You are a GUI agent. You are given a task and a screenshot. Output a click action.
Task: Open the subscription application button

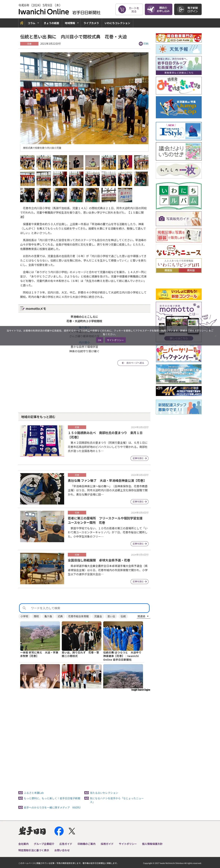158,9
